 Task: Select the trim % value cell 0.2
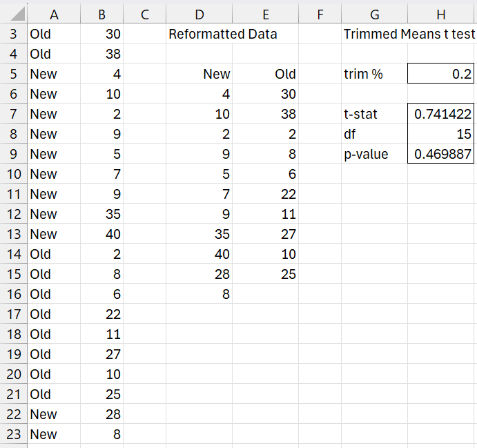coord(441,74)
